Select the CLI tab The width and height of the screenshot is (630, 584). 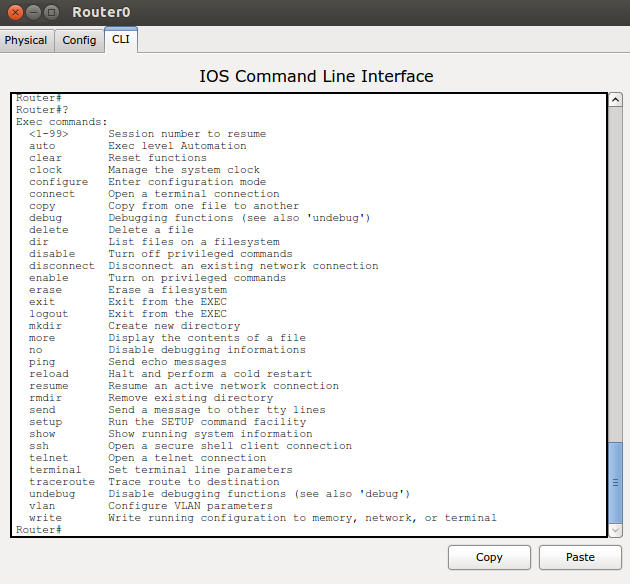tap(121, 40)
